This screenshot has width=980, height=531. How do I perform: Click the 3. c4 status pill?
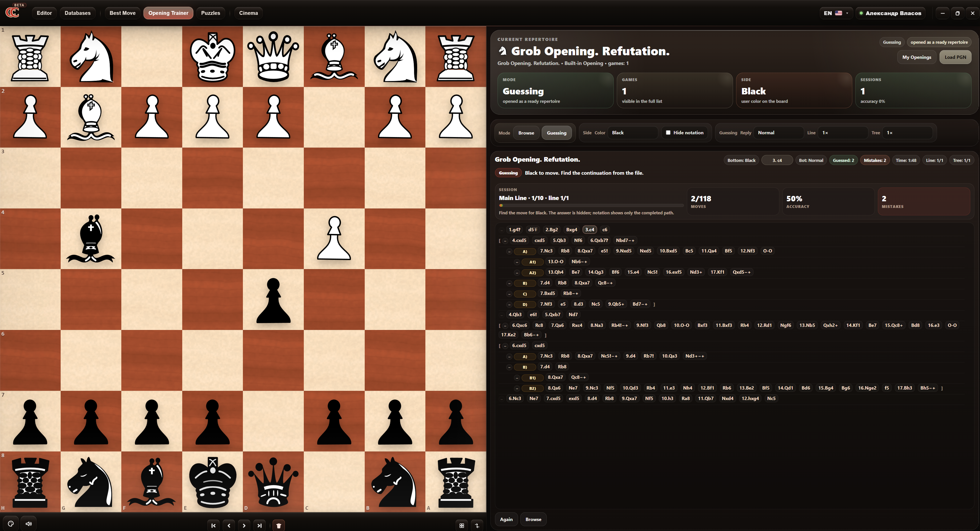777,160
